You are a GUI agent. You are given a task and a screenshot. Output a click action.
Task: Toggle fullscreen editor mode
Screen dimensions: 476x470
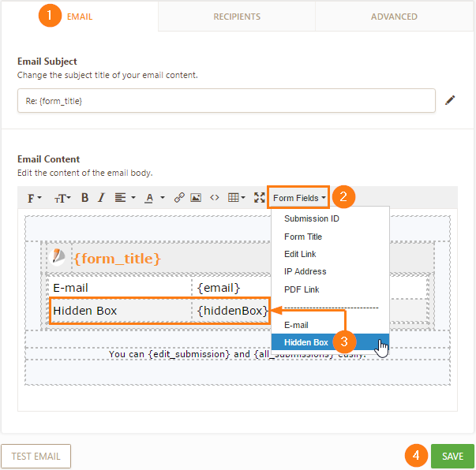[259, 197]
